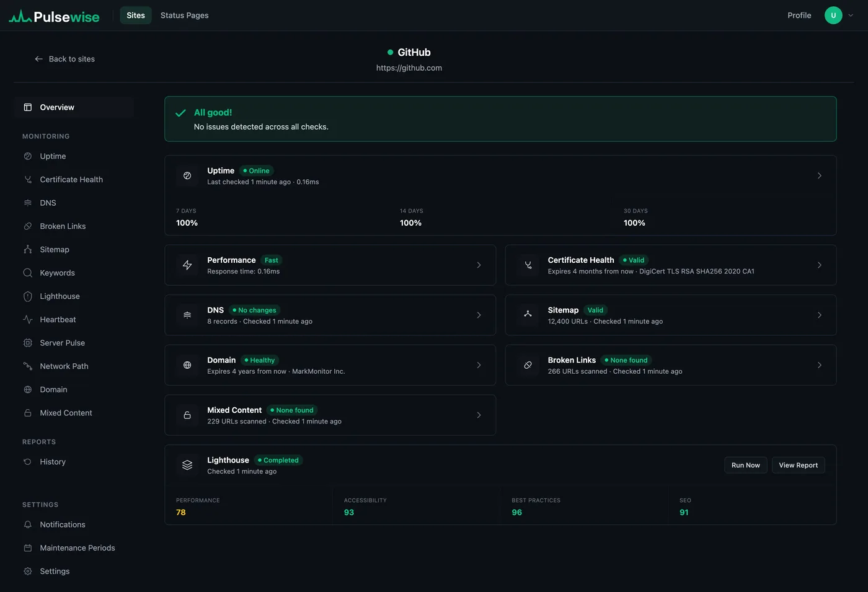This screenshot has width=868, height=592.
Task: Expand the DNS card chevron
Action: pyautogui.click(x=479, y=315)
